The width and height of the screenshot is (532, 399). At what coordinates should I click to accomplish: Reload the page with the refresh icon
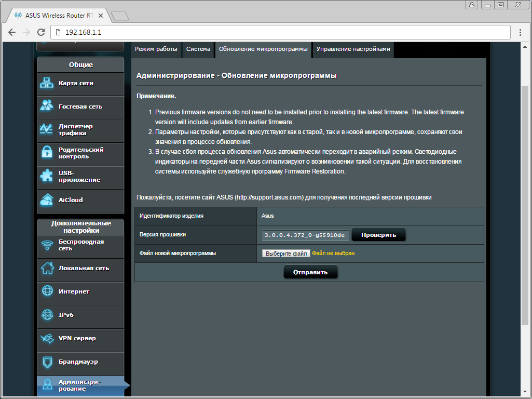coord(40,32)
